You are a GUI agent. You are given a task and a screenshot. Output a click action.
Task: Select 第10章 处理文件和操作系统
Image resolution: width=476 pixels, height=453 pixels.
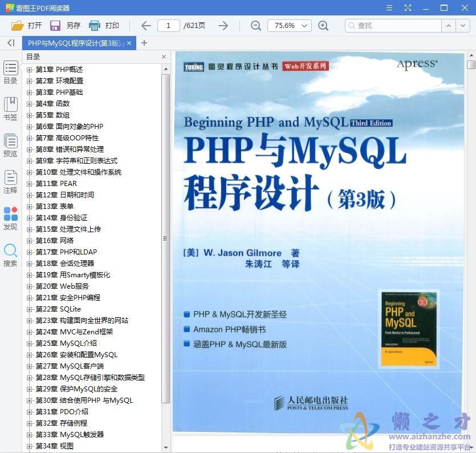coord(78,172)
